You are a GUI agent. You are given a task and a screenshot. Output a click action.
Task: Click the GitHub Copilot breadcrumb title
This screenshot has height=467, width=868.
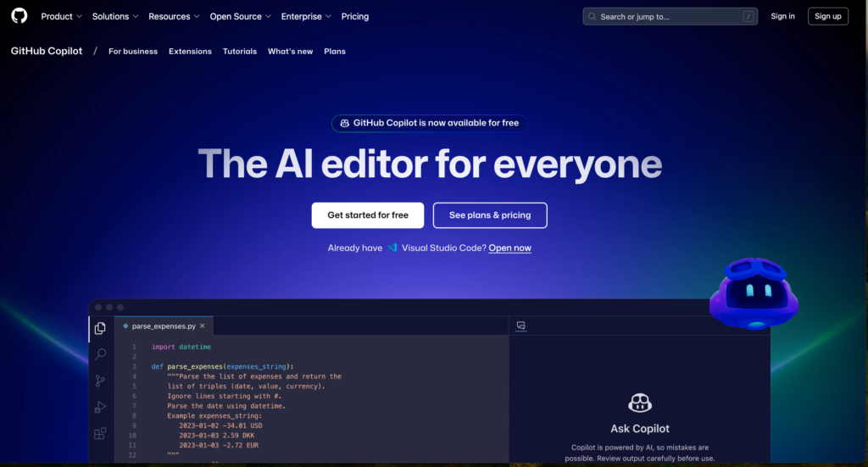47,51
